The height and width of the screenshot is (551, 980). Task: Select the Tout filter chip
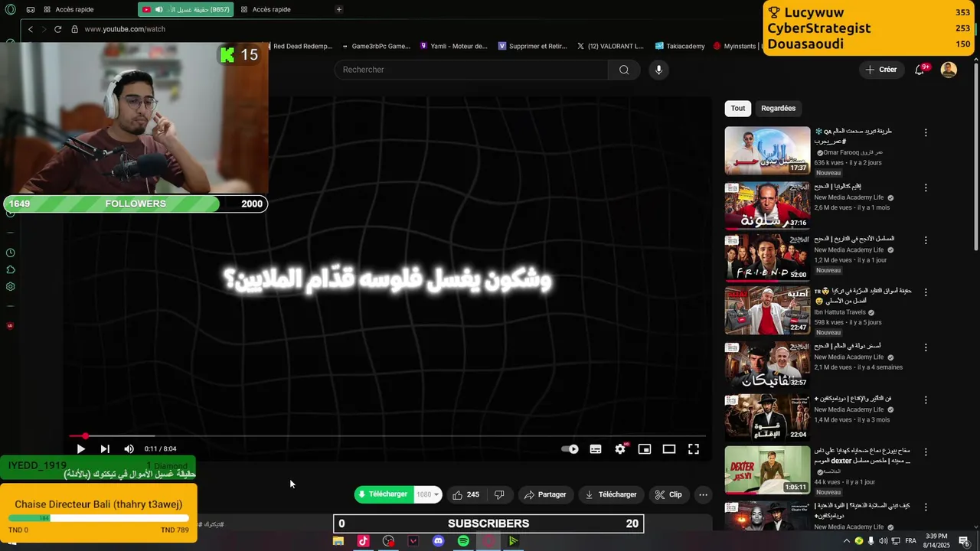tap(738, 108)
